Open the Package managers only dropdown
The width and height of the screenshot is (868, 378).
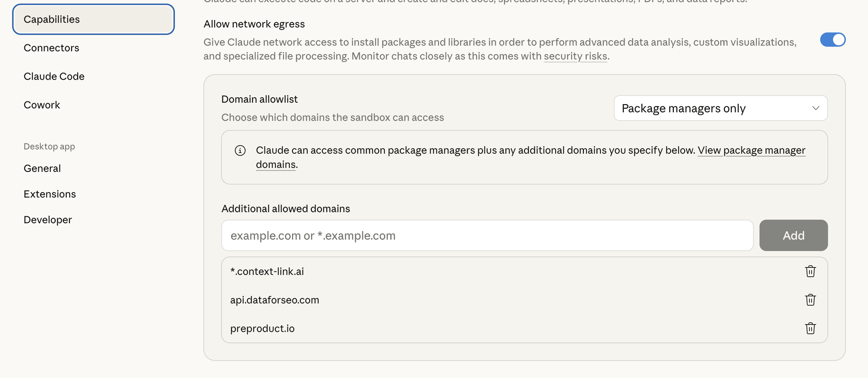(720, 108)
